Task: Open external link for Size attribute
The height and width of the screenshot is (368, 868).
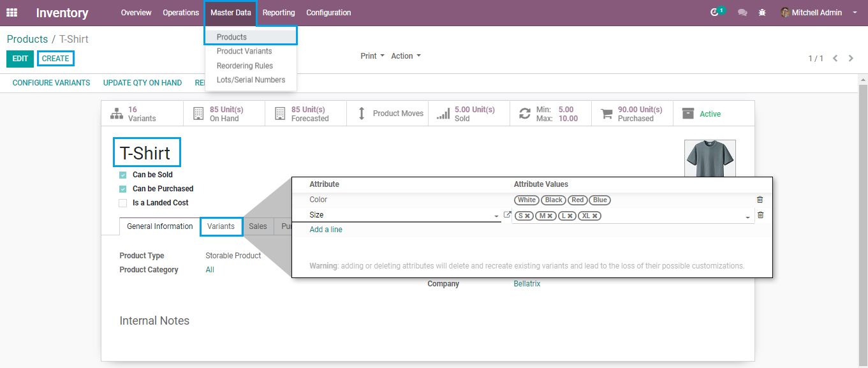Action: tap(507, 216)
